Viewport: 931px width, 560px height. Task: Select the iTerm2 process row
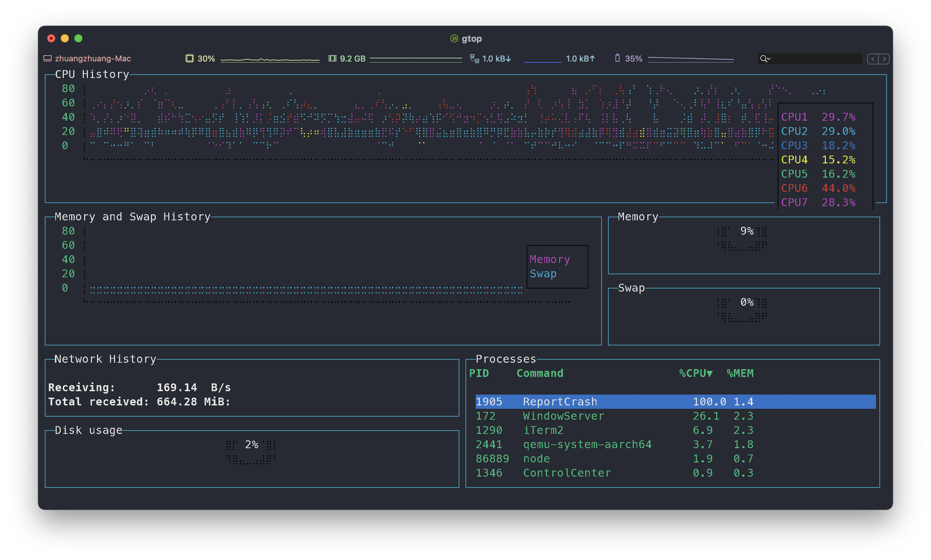click(675, 430)
